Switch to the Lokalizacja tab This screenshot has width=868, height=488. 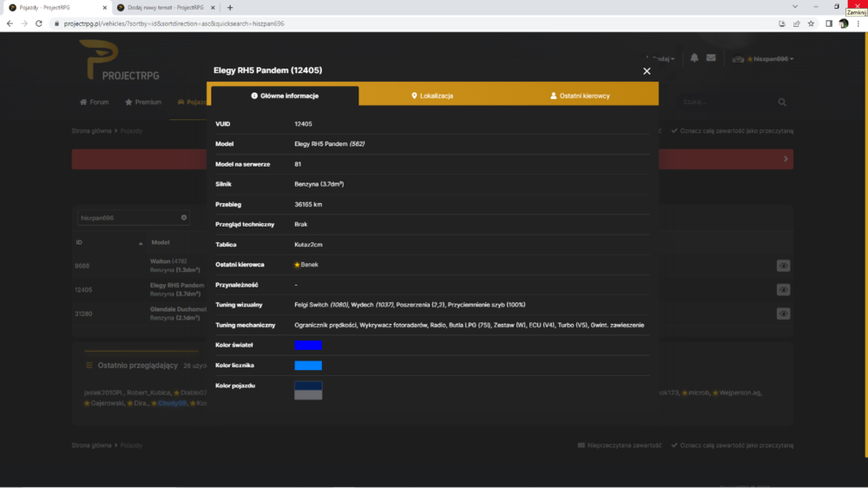[x=432, y=96]
